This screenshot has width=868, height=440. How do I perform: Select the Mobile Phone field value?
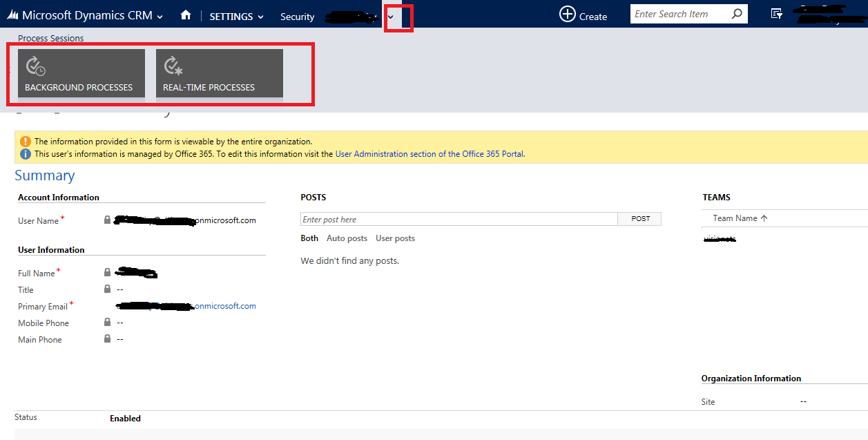tap(120, 323)
